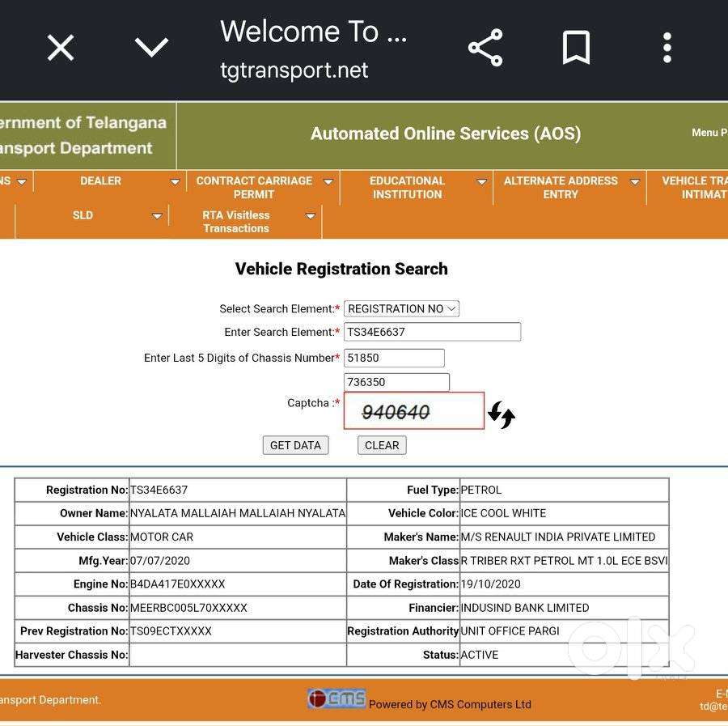
Task: Expand the DEALER dropdown arrow
Action: click(x=175, y=181)
